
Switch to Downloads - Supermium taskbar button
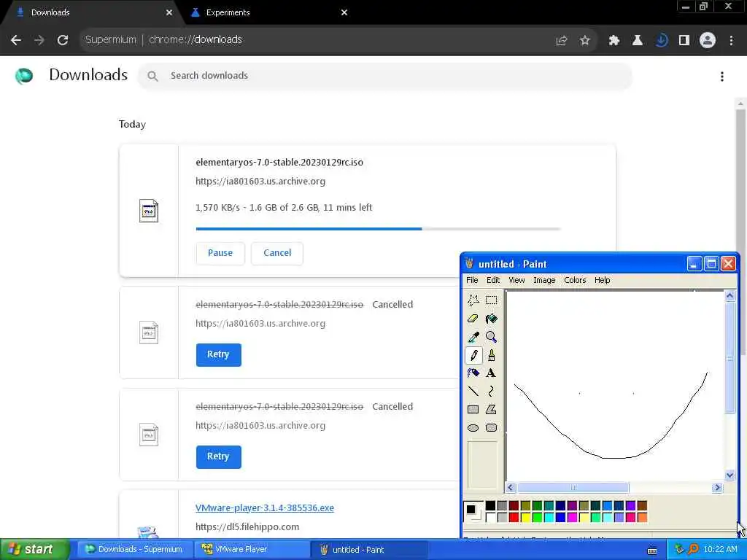pyautogui.click(x=135, y=550)
